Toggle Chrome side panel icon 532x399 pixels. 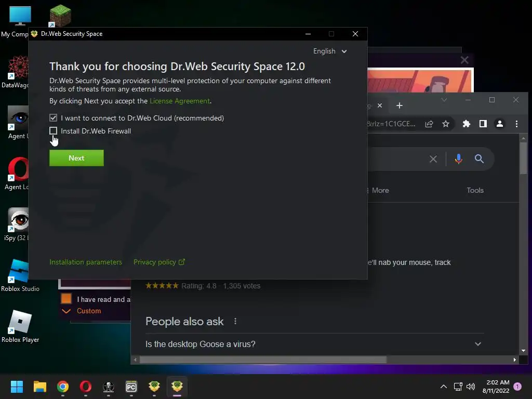[483, 124]
